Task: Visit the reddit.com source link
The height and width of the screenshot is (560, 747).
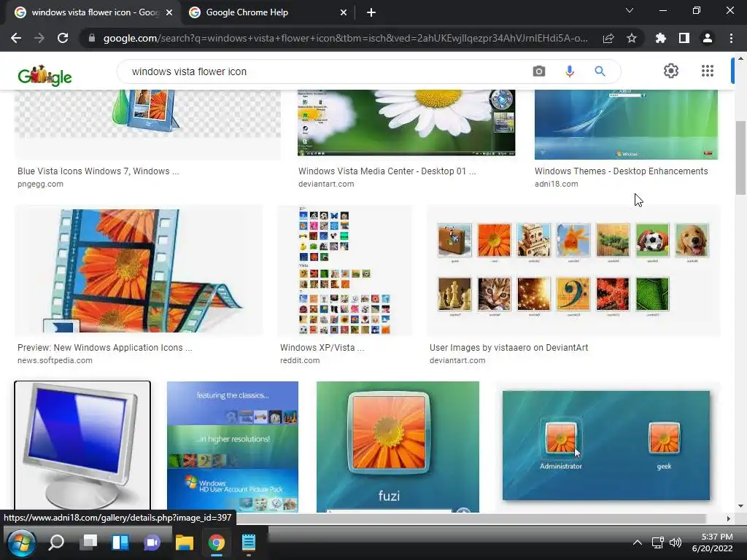Action: (300, 360)
